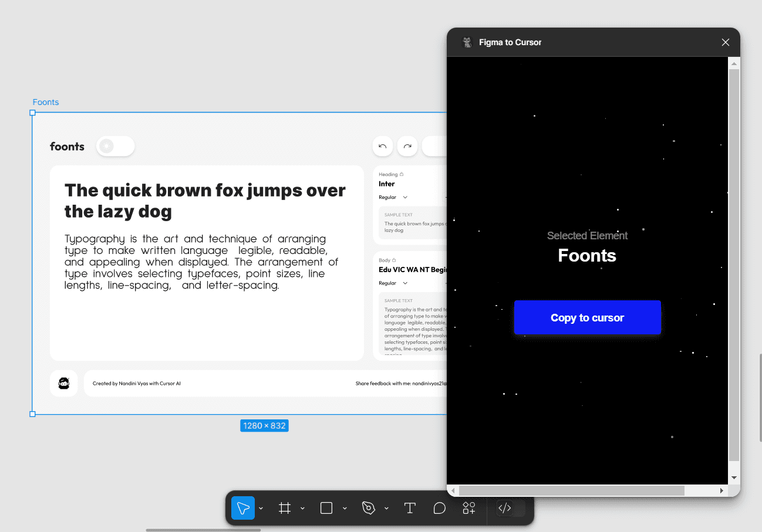Select the Rectangle shape tool

[x=326, y=508]
